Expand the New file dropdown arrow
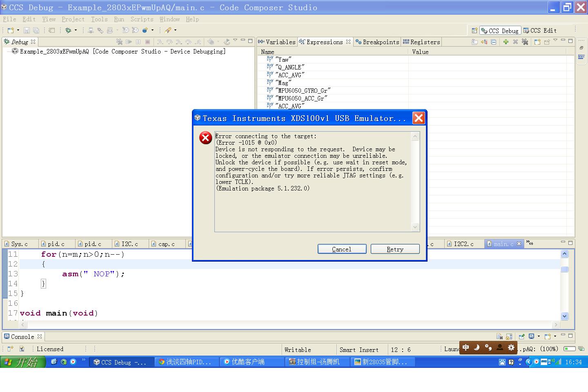 [x=18, y=30]
